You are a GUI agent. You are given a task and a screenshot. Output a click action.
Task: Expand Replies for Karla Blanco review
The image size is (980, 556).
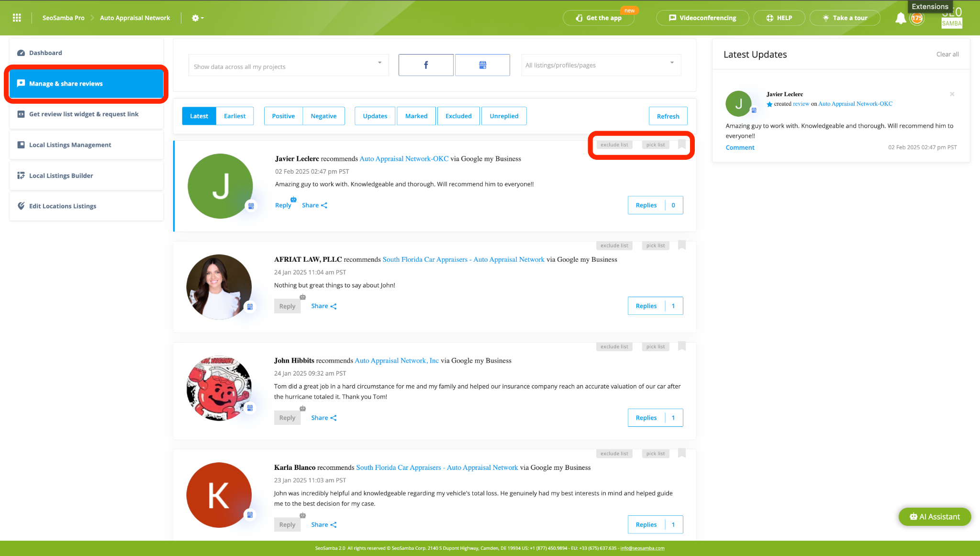pyautogui.click(x=655, y=524)
